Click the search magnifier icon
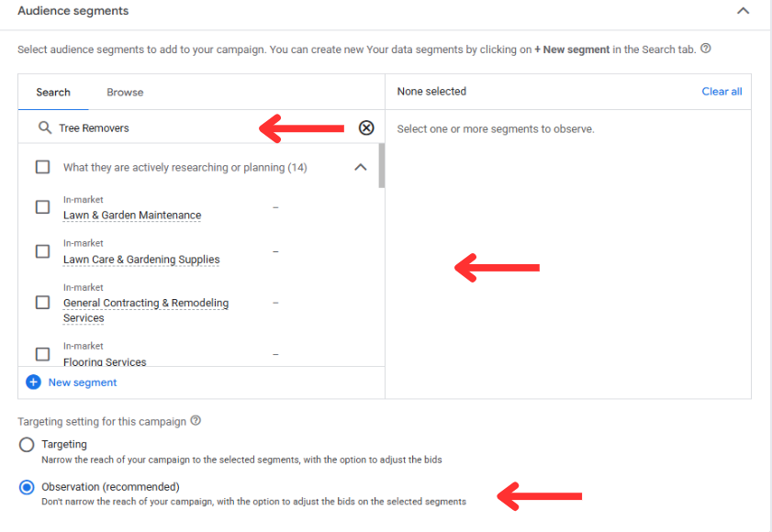The height and width of the screenshot is (532, 772). 44,128
